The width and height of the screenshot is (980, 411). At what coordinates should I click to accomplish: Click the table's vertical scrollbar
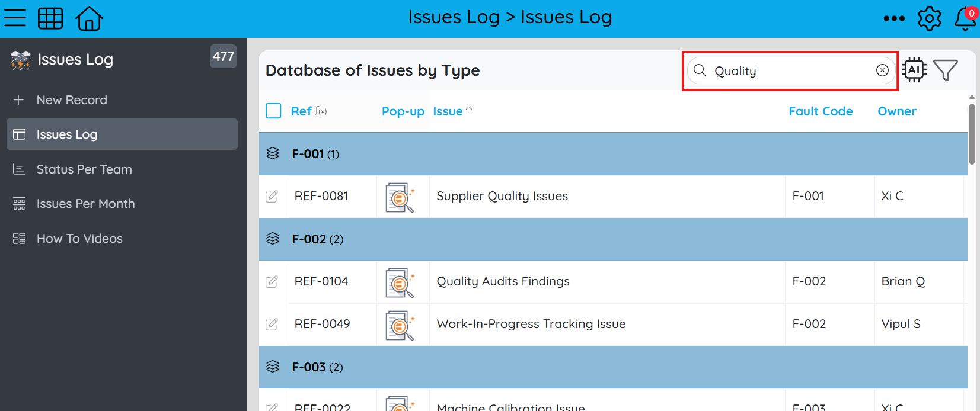(972, 134)
